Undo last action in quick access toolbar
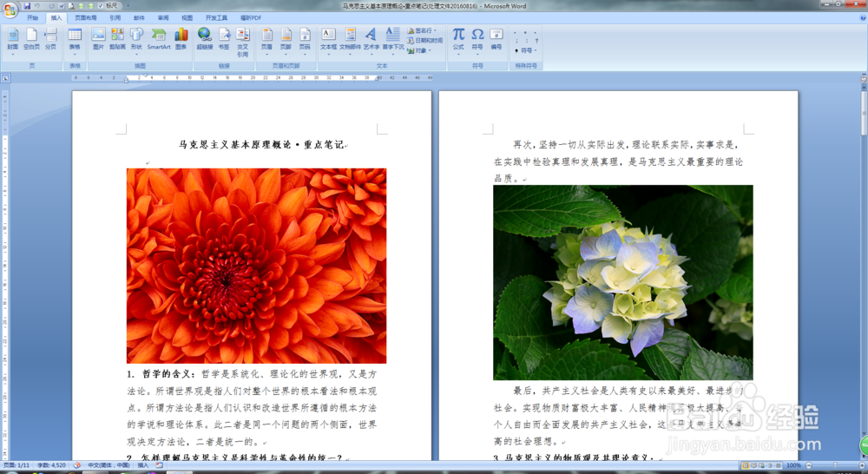 pos(37,5)
